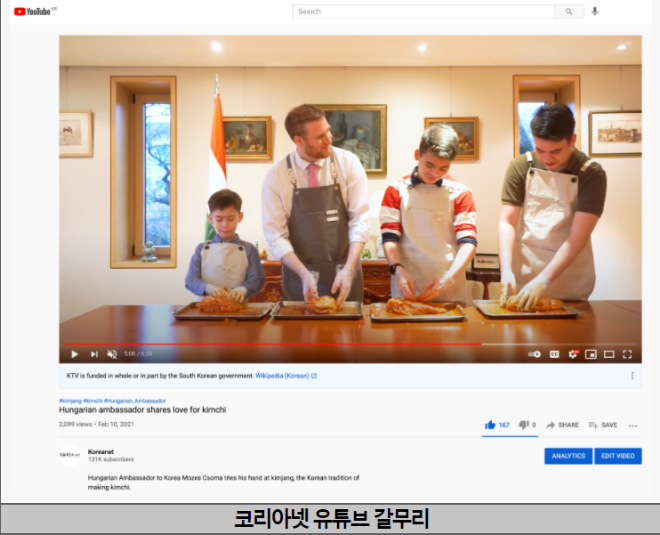660x535 pixels.
Task: Open more actions ellipsis beside Save
Action: pos(633,426)
